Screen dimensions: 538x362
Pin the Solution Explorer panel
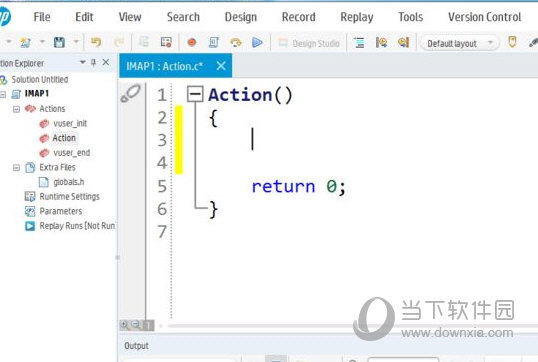[93, 62]
